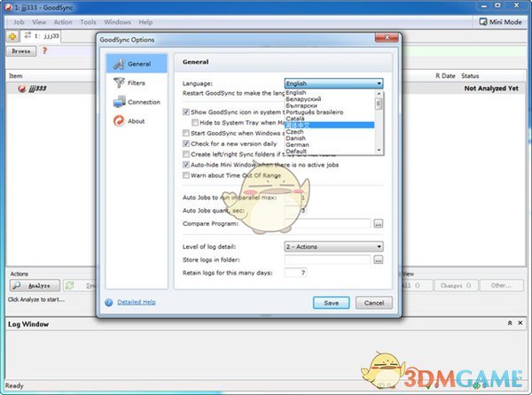Open the Windows menu
This screenshot has height=395, width=532.
[117, 22]
